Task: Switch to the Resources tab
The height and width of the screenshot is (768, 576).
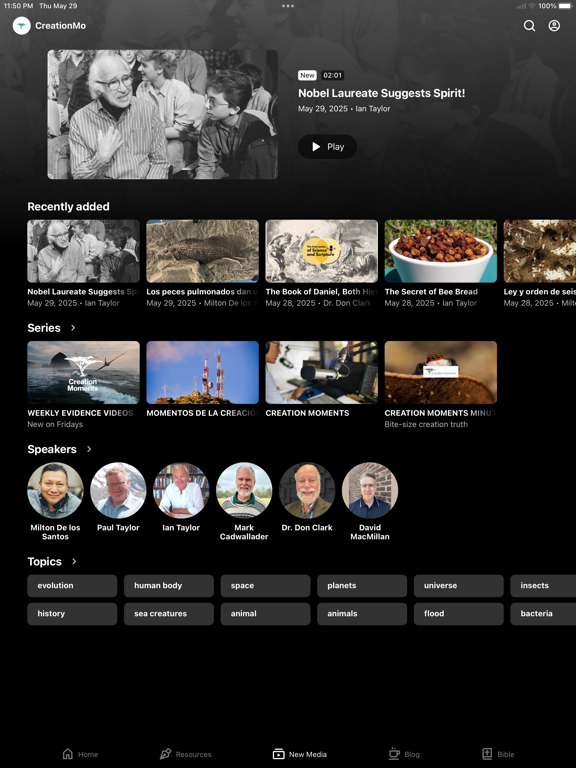Action: point(186,754)
